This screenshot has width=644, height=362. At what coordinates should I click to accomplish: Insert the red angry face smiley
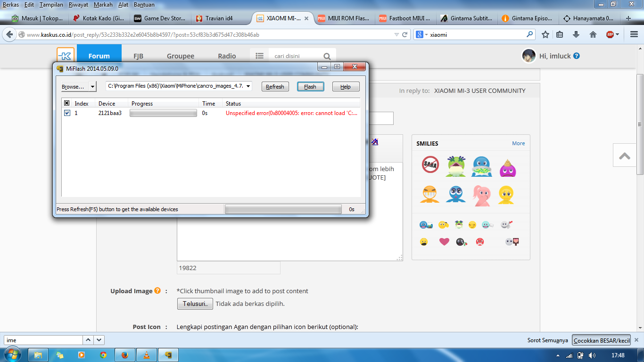(x=479, y=242)
